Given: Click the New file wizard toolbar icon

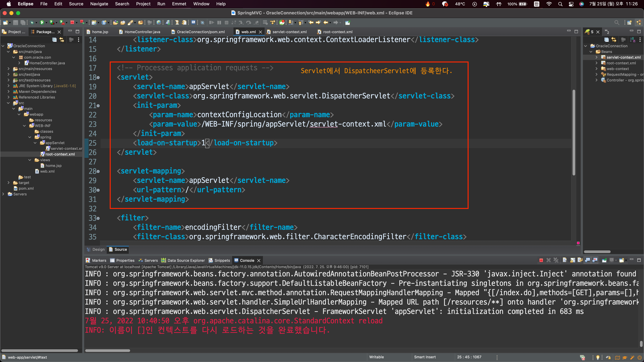Looking at the screenshot, I should [5, 23].
